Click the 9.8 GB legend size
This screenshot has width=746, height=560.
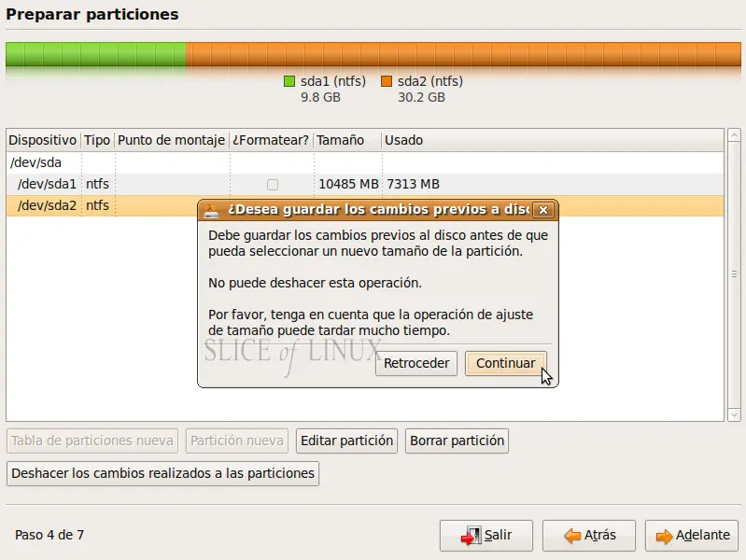320,98
